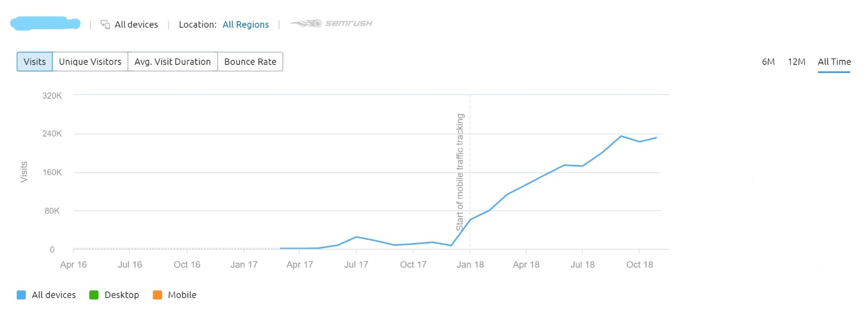Open the All devices filter dropdown
868x320 pixels.
136,24
